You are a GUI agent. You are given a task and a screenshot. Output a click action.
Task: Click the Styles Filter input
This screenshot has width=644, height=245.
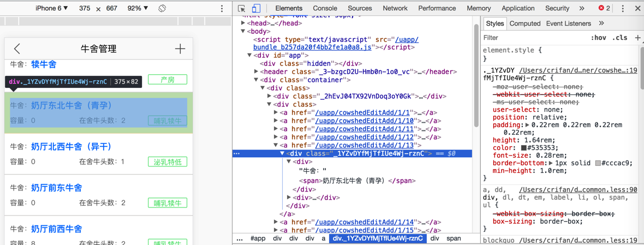(534, 38)
